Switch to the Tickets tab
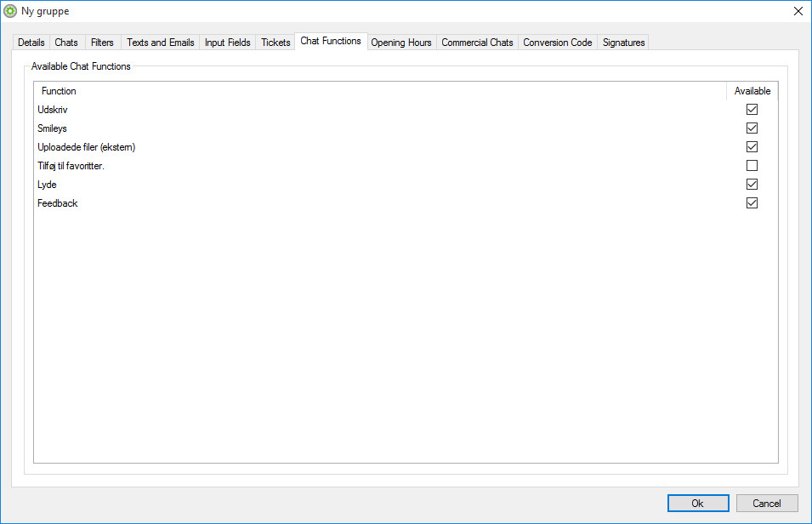This screenshot has height=524, width=812. point(275,43)
